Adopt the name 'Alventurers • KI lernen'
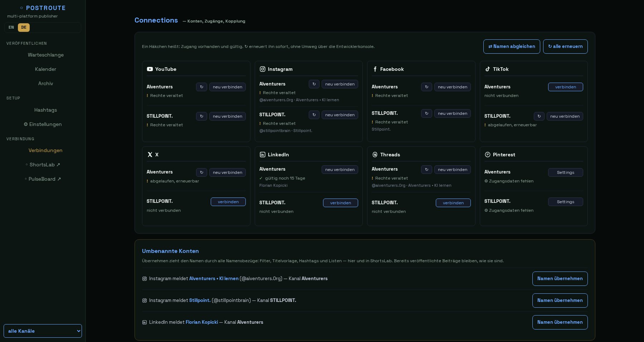Viewport: 644px width, 342px height. [560, 279]
